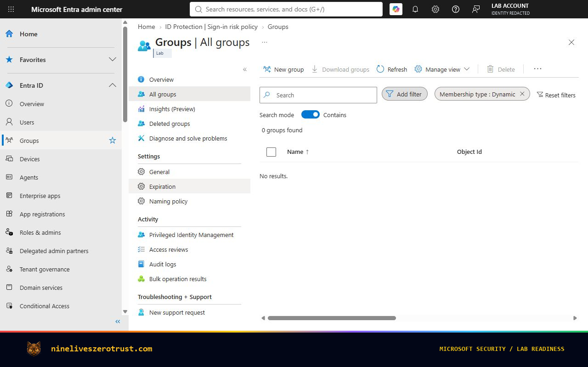Open the notifications bell
The height and width of the screenshot is (367, 588).
click(415, 9)
